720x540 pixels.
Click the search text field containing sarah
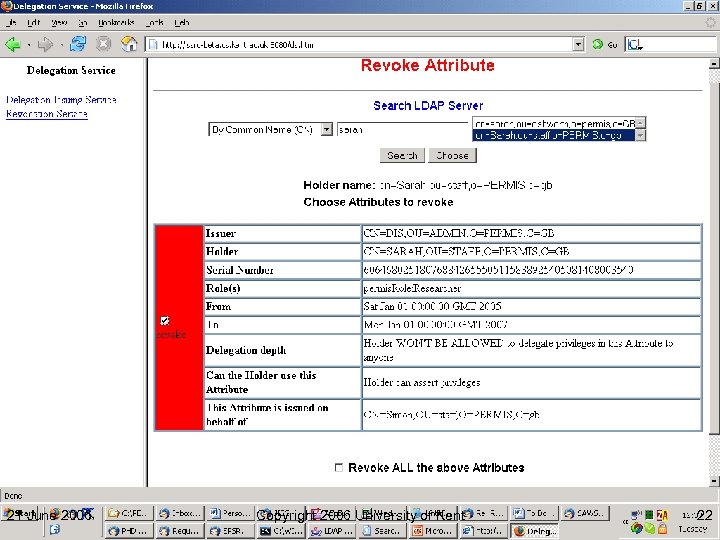[402, 129]
